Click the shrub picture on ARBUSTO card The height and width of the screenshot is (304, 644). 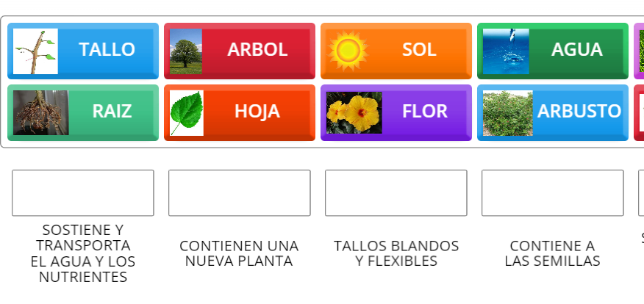(x=507, y=112)
